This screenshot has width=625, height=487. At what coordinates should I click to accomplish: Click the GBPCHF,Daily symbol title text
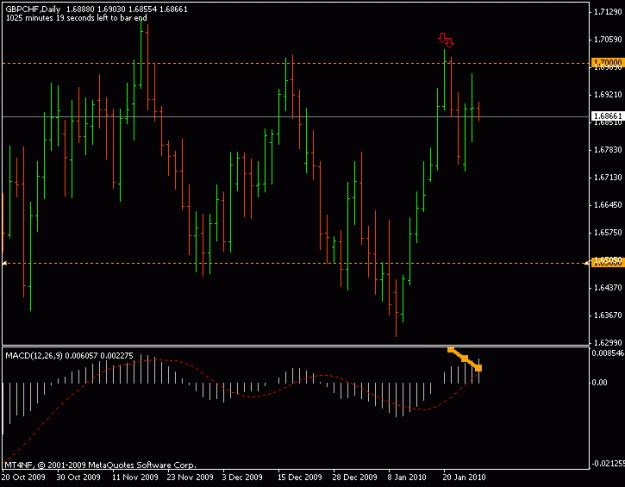tap(33, 9)
